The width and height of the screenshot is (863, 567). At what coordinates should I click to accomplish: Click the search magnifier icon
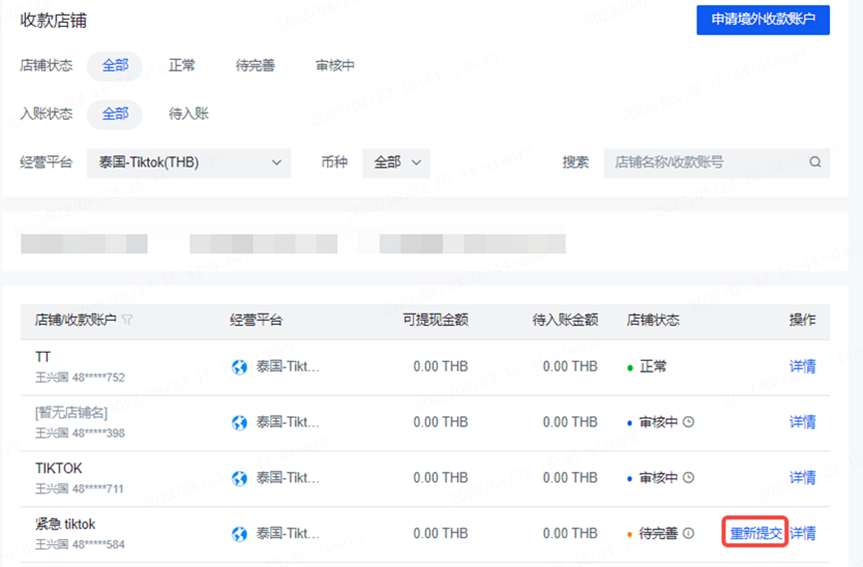(x=815, y=162)
